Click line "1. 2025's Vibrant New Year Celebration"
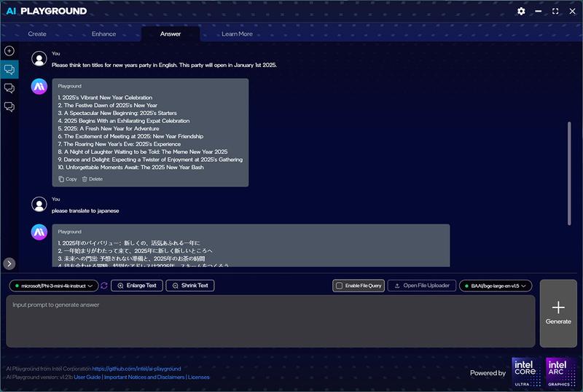This screenshot has width=583, height=392. pyautogui.click(x=105, y=98)
